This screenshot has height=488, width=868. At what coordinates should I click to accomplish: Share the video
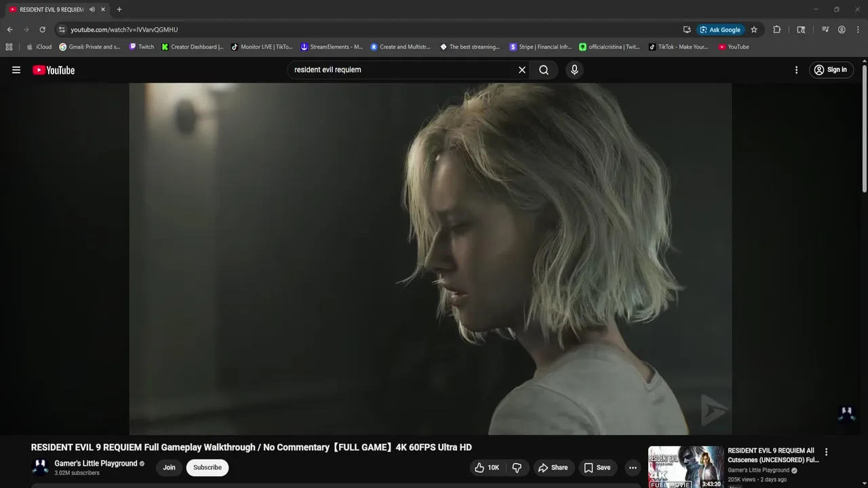pos(553,468)
